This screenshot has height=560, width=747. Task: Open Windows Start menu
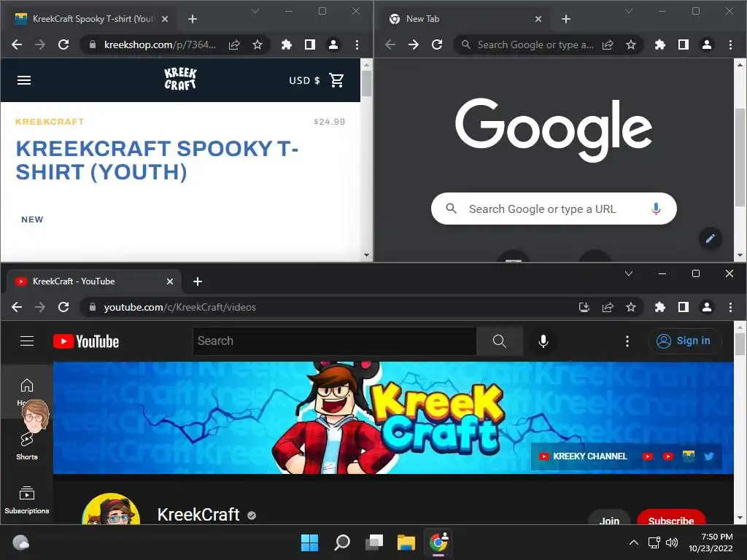coord(309,542)
